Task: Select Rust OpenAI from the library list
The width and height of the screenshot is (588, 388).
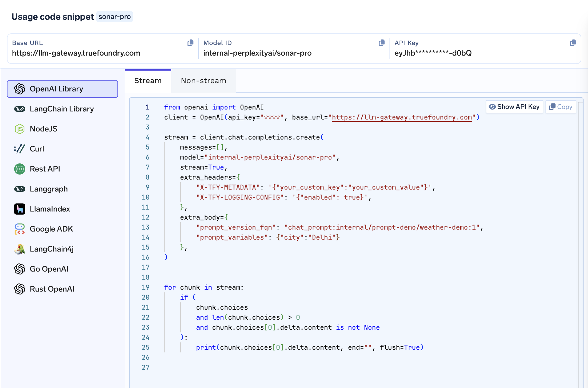Action: [62, 289]
